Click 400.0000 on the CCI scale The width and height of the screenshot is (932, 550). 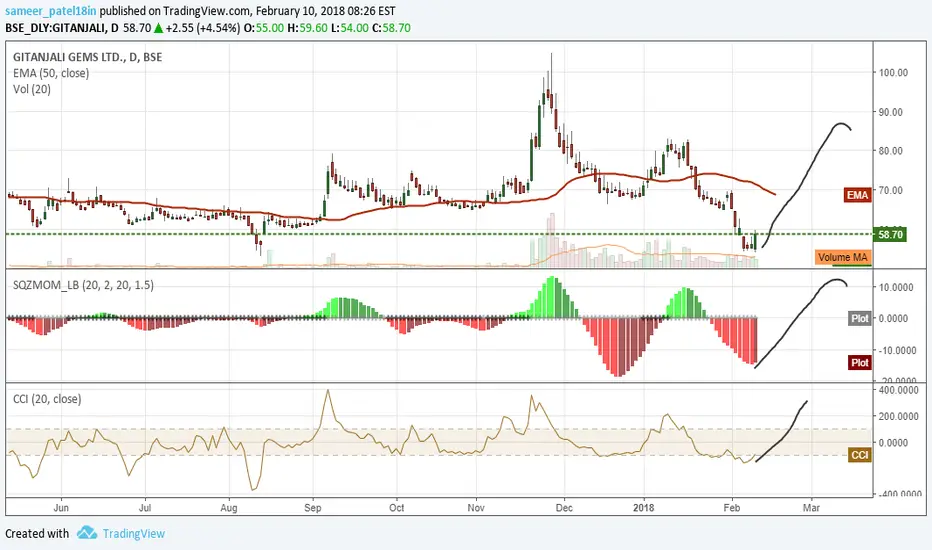(900, 390)
